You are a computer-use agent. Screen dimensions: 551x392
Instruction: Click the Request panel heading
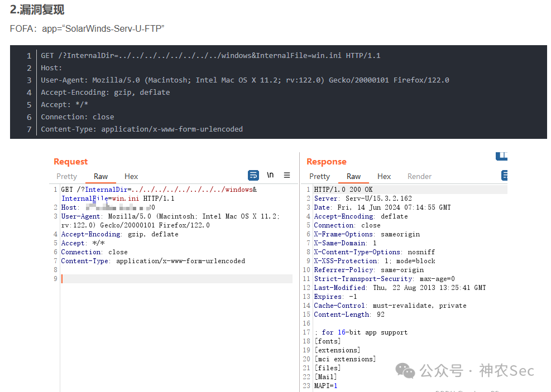click(71, 162)
